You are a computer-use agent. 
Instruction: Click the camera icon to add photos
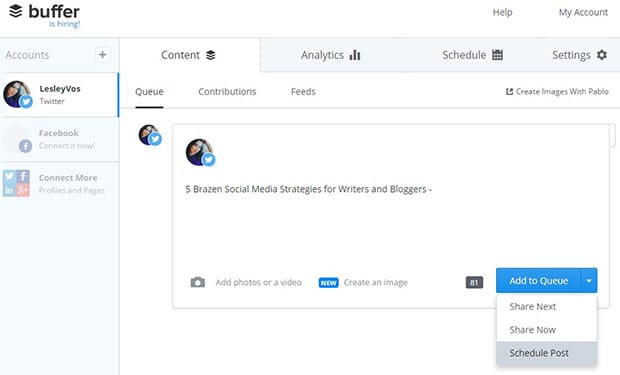(x=198, y=282)
